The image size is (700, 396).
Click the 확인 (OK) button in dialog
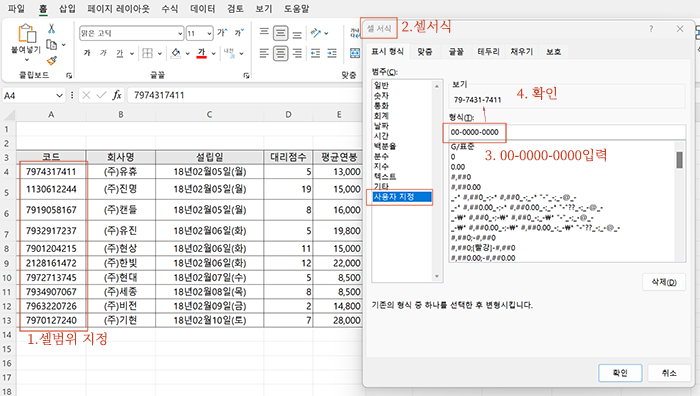tap(620, 373)
